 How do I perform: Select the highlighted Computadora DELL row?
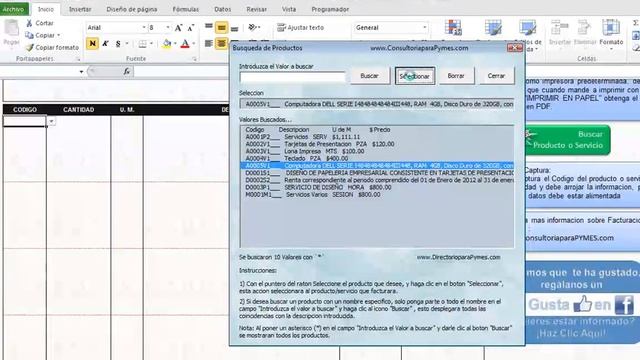tap(377, 166)
